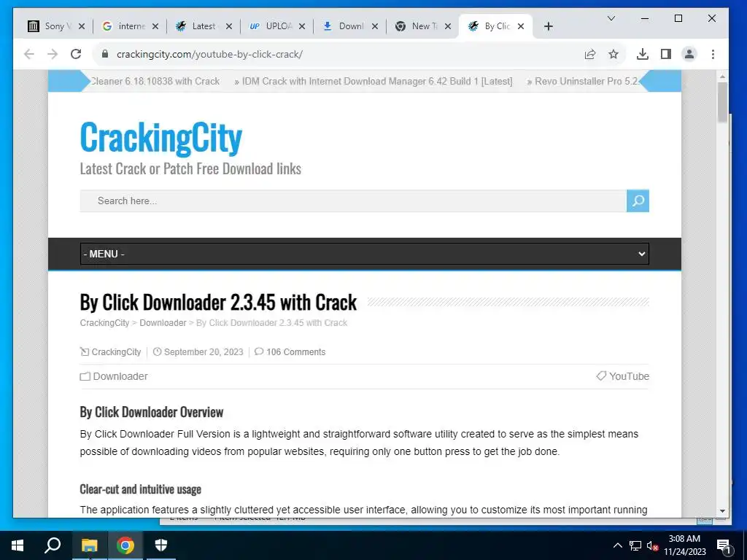Click the padlock site info icon
Screen dimensions: 747x560
click(105, 54)
